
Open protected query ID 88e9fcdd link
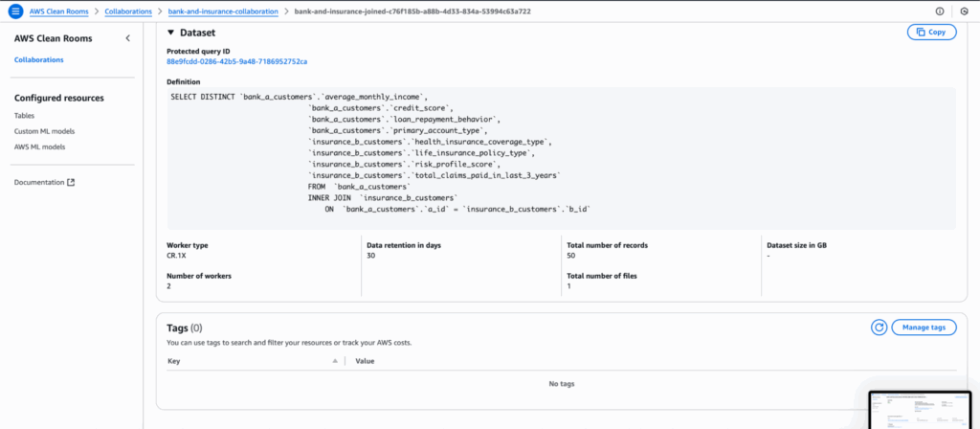coord(237,61)
